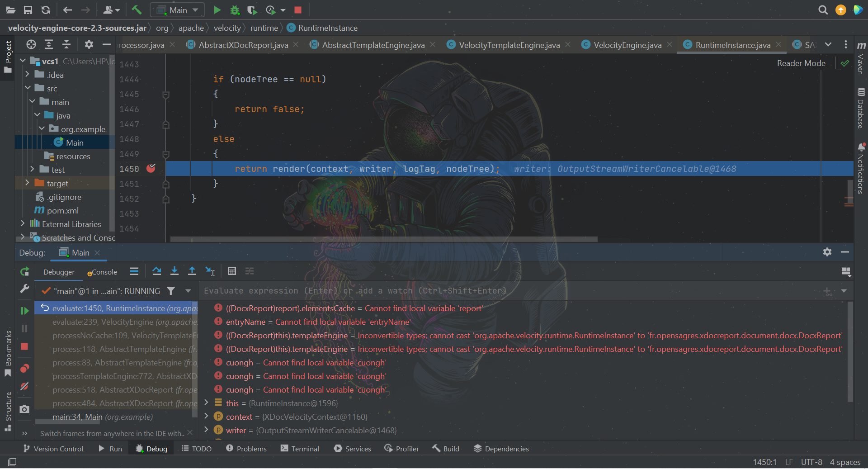Click the Save All icon
Viewport: 868px width, 469px height.
(28, 10)
